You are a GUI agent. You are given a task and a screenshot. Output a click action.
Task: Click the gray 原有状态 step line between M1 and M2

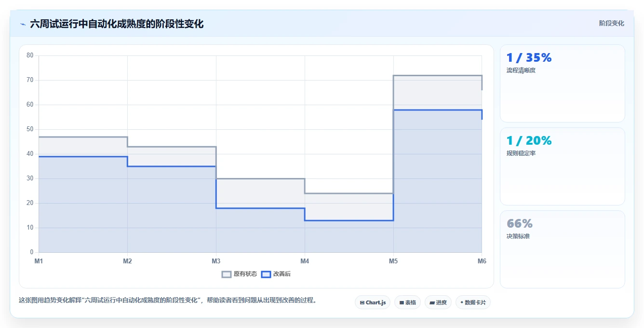click(x=83, y=137)
